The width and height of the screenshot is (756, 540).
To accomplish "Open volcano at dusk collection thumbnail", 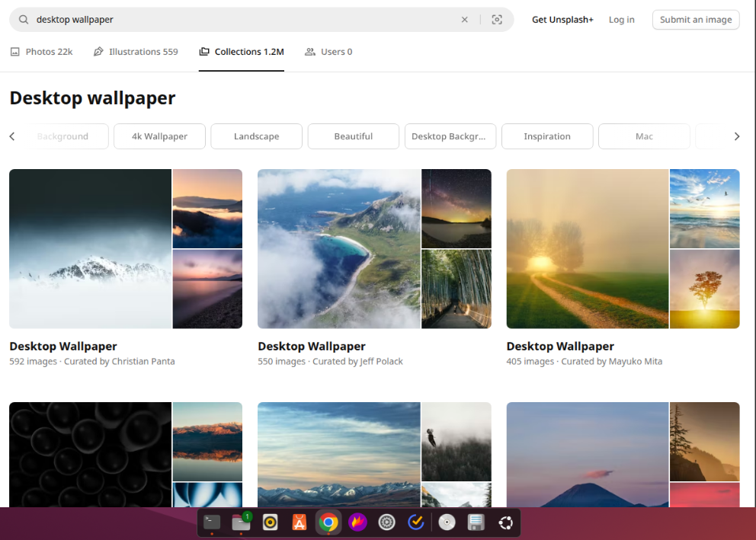I will pyautogui.click(x=588, y=454).
